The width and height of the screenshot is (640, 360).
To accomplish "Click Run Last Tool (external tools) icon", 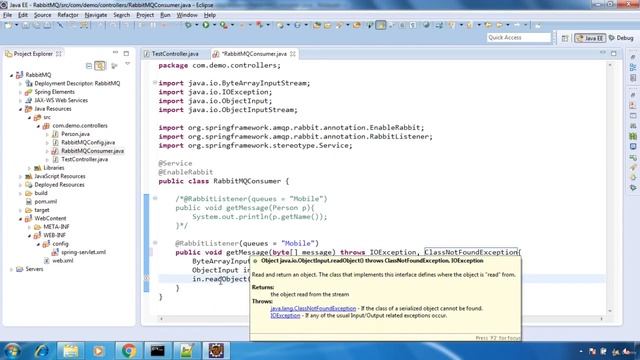I will (x=224, y=25).
